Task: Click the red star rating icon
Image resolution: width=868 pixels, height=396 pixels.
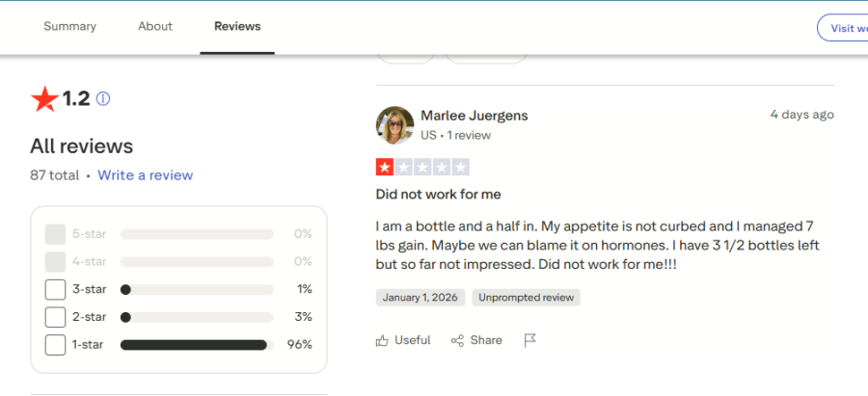Action: (x=44, y=98)
